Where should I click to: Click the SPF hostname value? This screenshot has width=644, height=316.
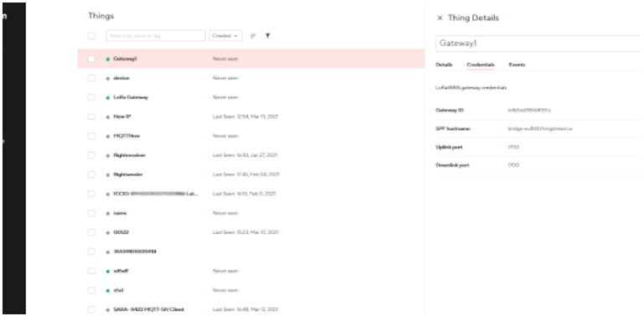pyautogui.click(x=540, y=129)
